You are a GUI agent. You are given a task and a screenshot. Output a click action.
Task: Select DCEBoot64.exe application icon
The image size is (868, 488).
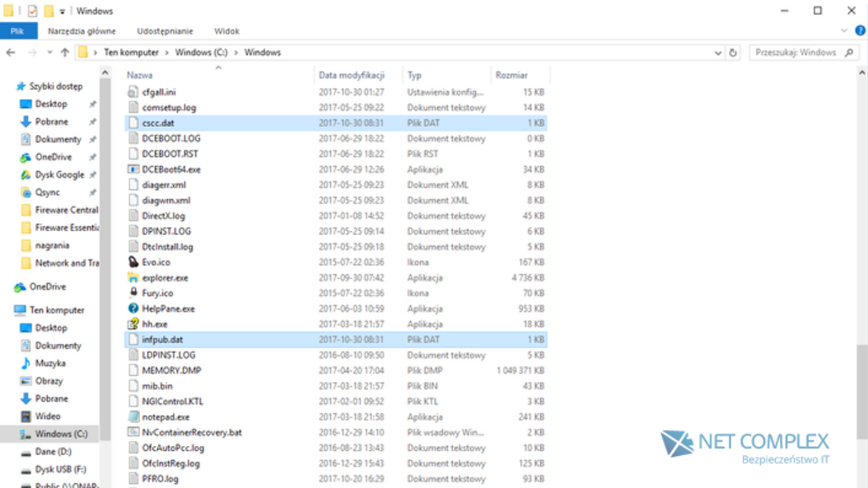pos(133,170)
